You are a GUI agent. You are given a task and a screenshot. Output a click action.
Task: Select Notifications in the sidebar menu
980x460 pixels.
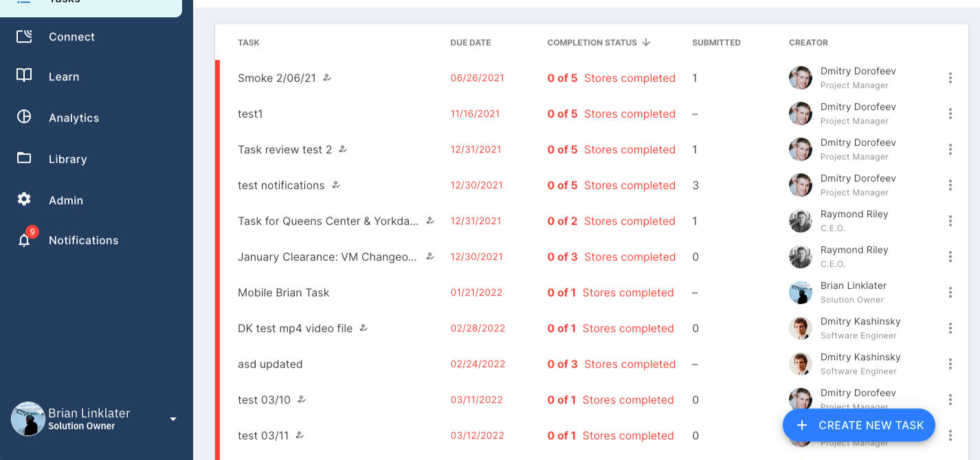coord(83,240)
